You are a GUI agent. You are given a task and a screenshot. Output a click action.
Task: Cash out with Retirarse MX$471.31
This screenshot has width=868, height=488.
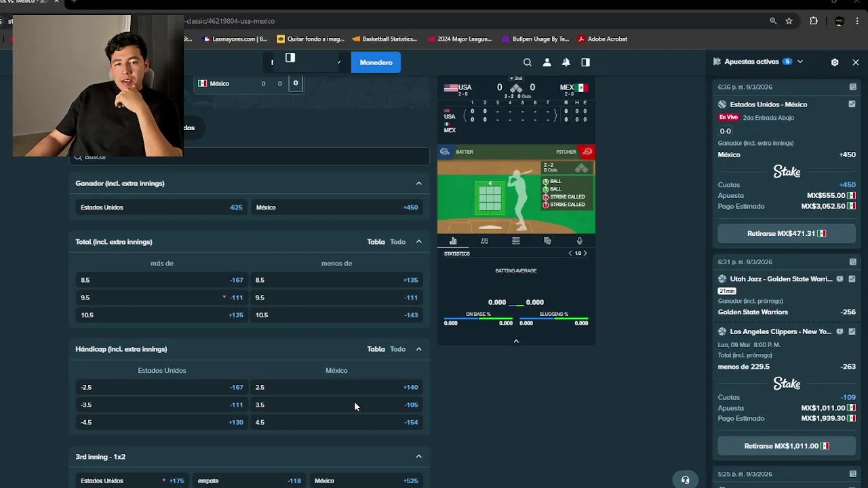click(x=787, y=233)
